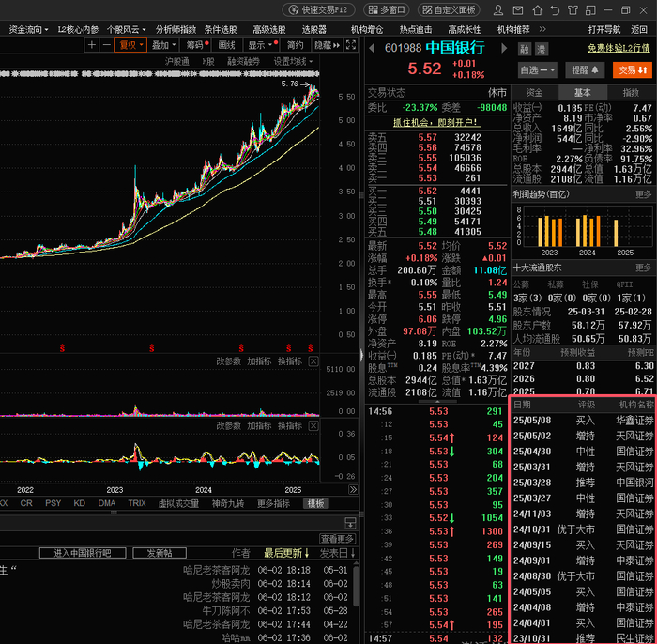Open the 复权 dropdown
This screenshot has width=657, height=644.
(130, 45)
